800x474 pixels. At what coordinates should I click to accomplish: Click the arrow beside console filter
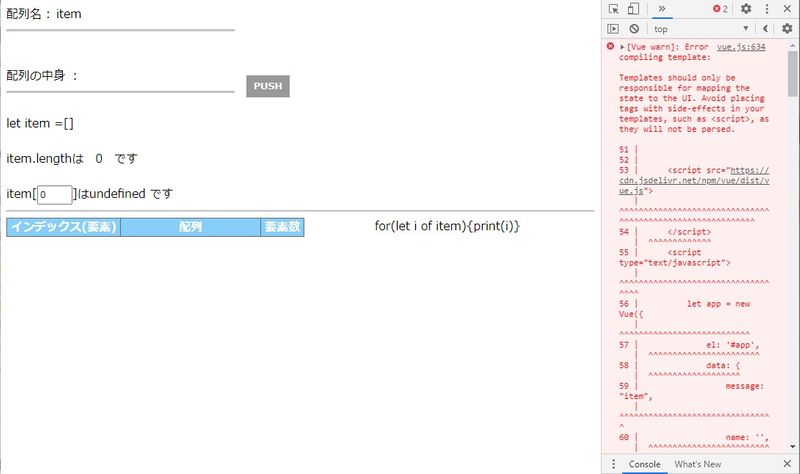point(767,29)
